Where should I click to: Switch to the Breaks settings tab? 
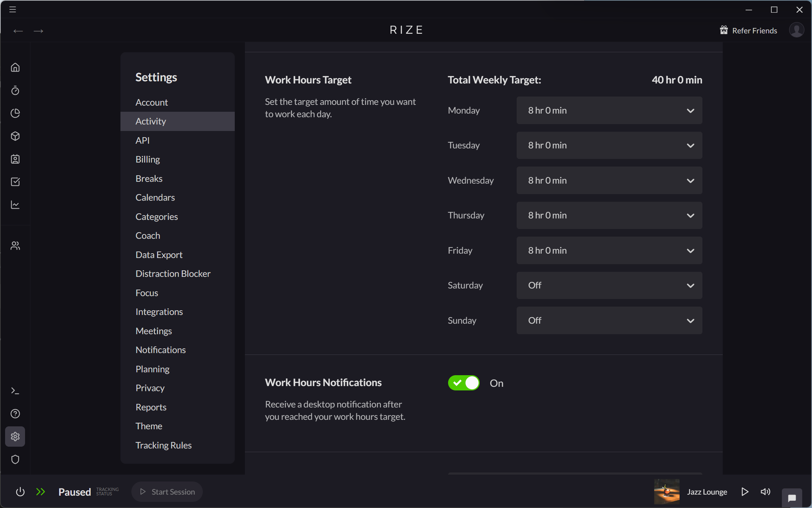149,178
